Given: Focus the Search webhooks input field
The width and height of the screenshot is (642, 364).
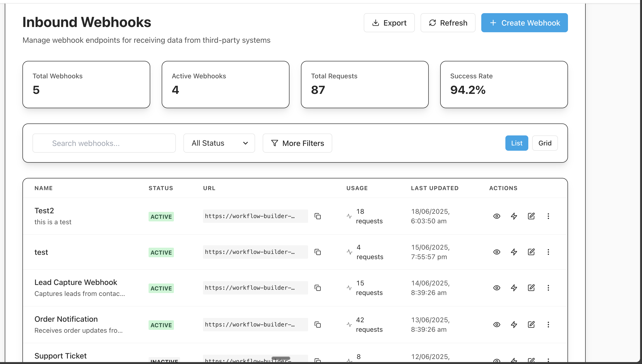Looking at the screenshot, I should [x=104, y=143].
